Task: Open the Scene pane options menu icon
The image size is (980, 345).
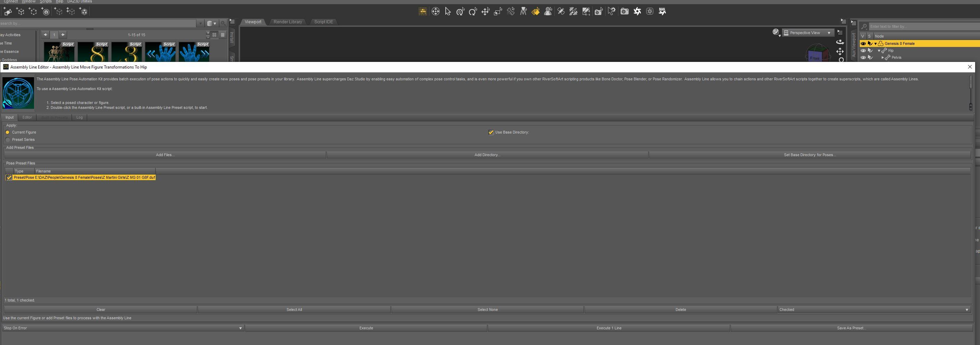Action: point(853,23)
